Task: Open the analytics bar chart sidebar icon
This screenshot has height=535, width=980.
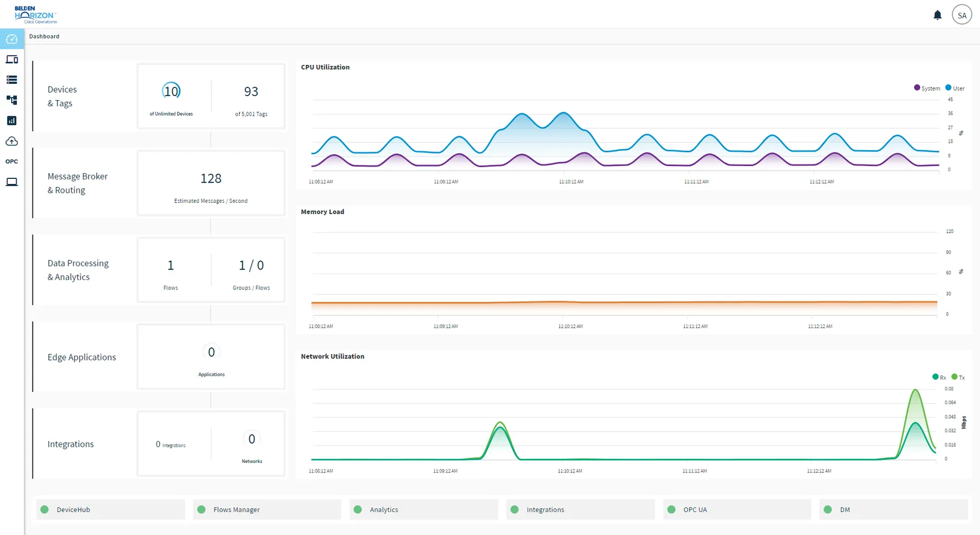Action: (x=12, y=121)
